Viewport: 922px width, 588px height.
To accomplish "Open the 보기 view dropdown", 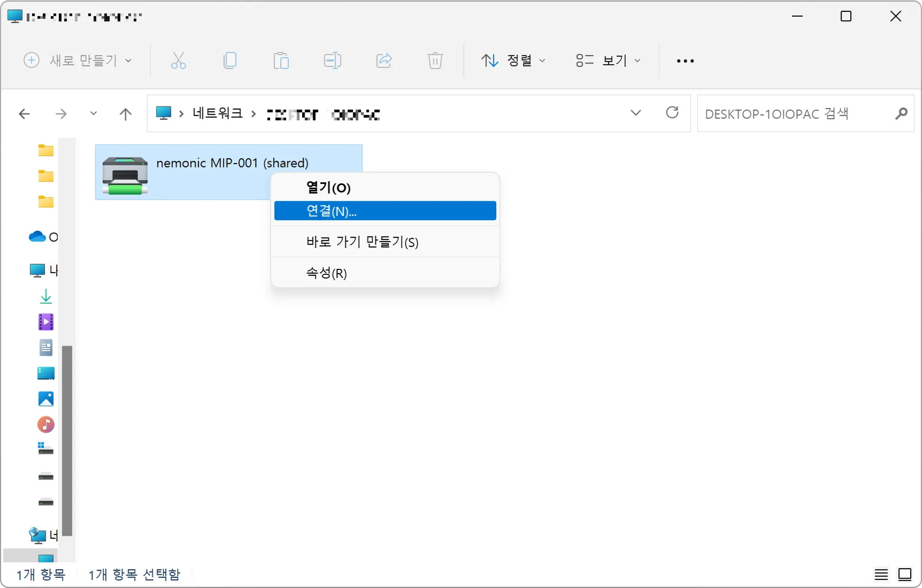I will click(x=608, y=60).
